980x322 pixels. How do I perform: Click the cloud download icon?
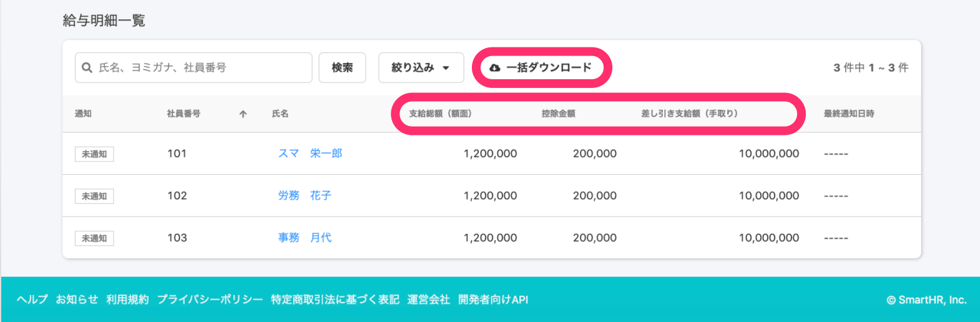click(x=495, y=67)
